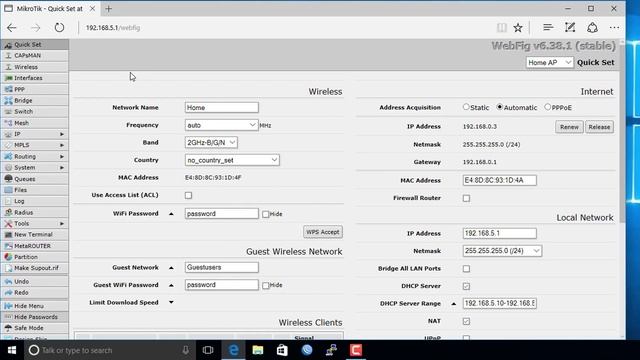Open the Band dropdown
Viewport: 640px width, 360px height.
click(211, 142)
